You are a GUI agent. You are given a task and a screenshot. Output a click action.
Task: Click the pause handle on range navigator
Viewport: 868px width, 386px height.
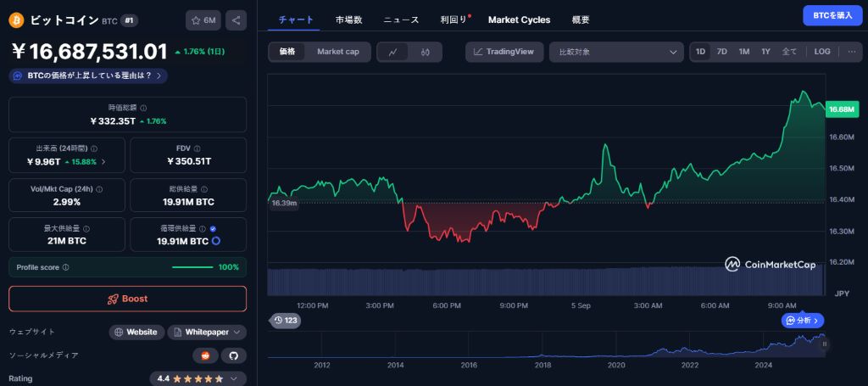824,344
